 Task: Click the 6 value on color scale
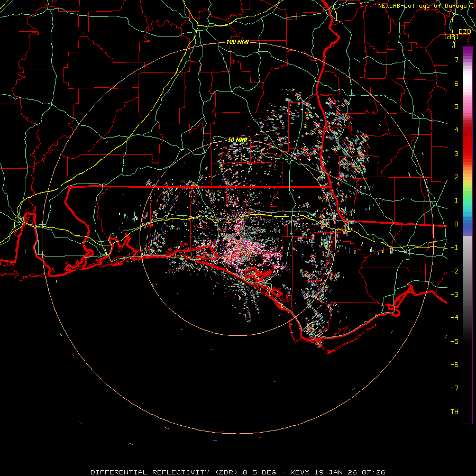point(456,83)
